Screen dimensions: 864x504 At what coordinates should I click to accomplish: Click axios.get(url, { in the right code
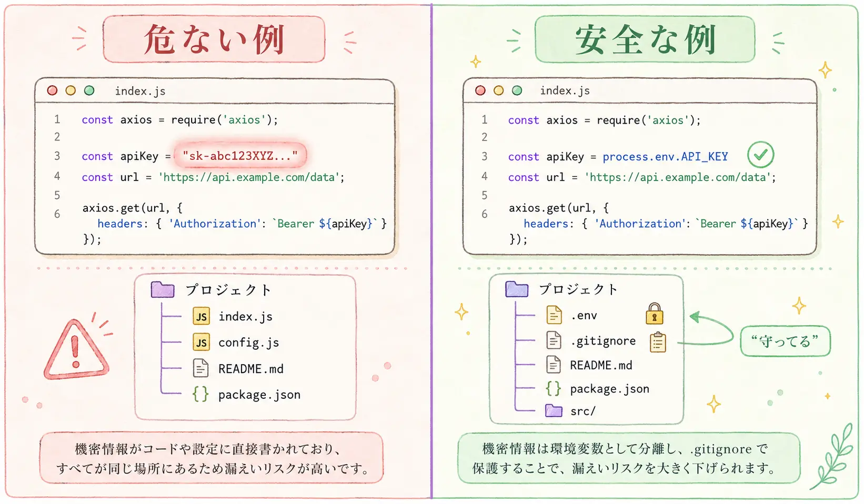(x=558, y=208)
